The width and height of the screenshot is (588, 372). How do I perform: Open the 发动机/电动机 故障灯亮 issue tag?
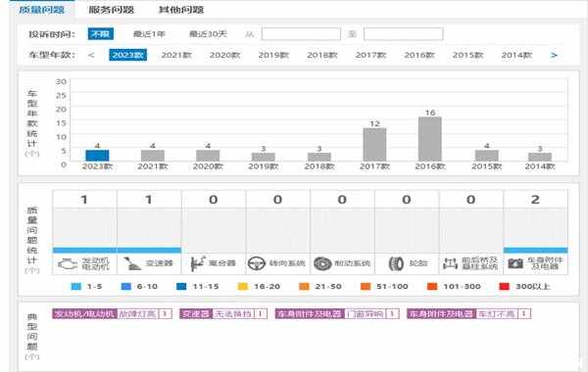tap(112, 313)
